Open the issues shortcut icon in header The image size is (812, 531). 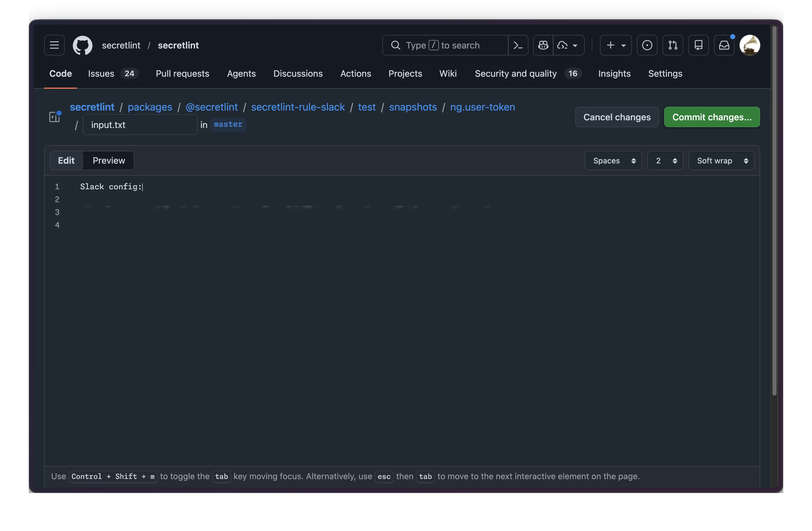coord(647,45)
